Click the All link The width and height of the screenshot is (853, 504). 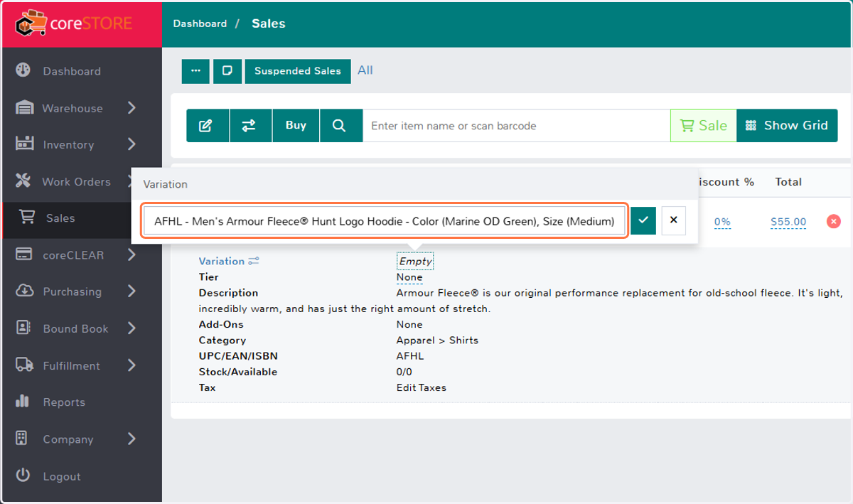(x=365, y=70)
